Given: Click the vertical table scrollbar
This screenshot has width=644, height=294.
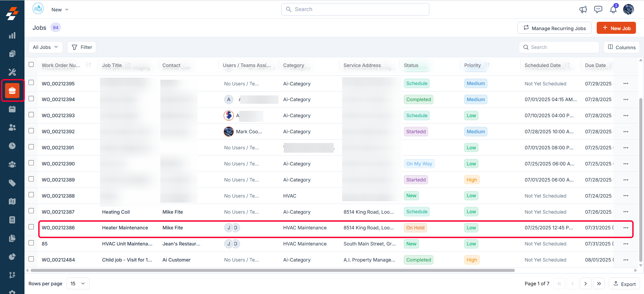Looking at the screenshot, I should pyautogui.click(x=641, y=180).
